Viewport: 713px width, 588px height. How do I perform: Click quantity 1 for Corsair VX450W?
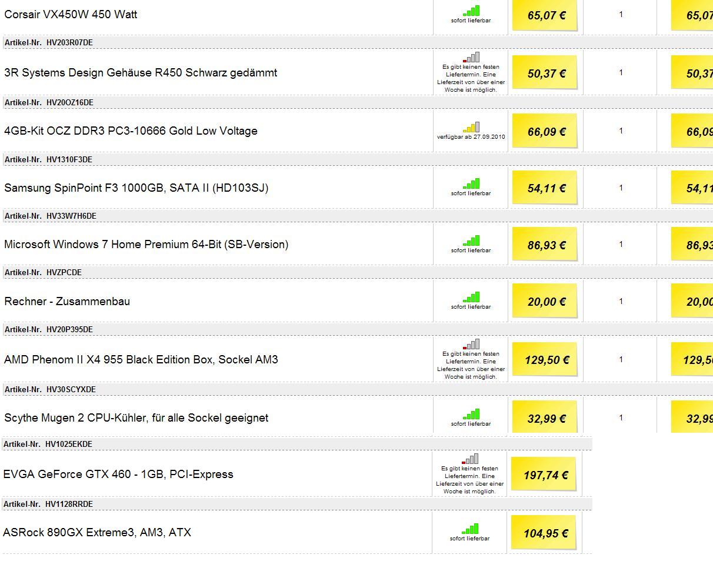pos(621,14)
